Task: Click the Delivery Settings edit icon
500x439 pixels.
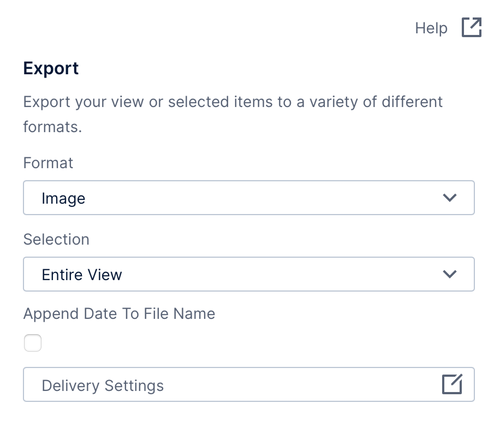Action: [452, 384]
